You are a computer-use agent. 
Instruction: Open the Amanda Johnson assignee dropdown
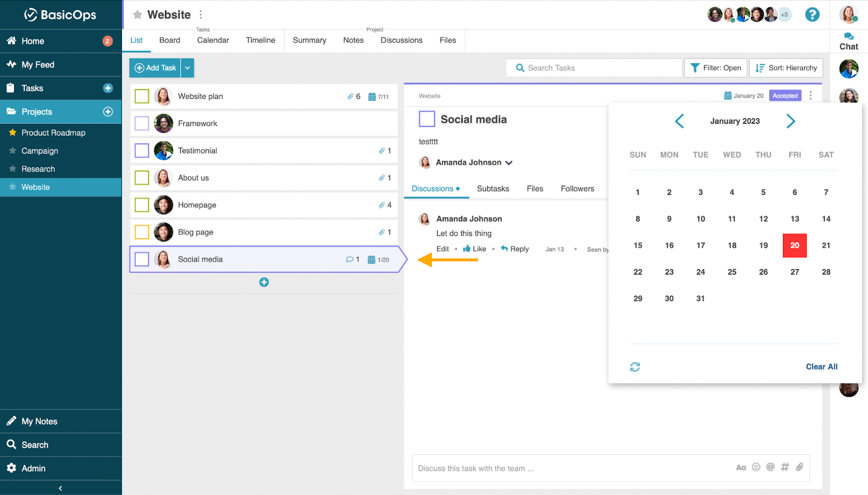tap(508, 163)
